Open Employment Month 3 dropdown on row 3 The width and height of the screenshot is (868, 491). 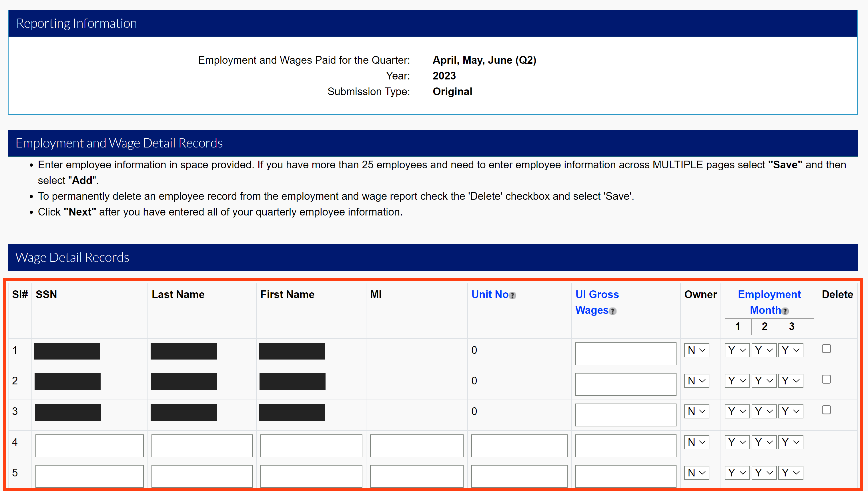[791, 411]
